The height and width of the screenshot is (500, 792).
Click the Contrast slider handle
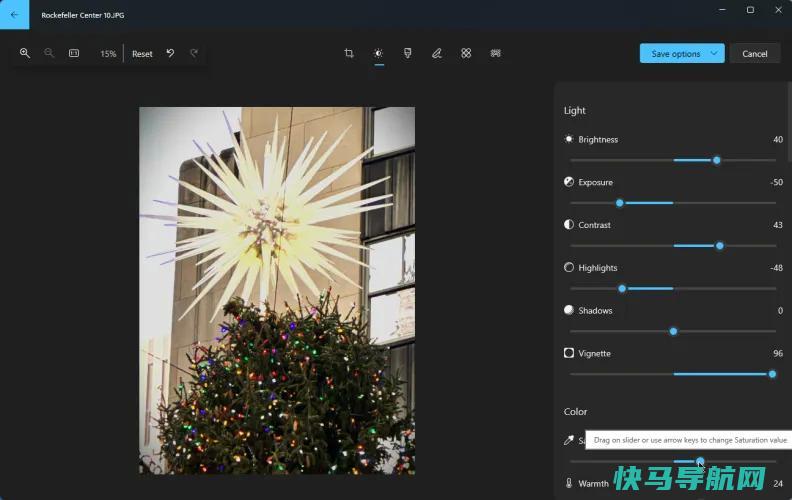pos(719,246)
